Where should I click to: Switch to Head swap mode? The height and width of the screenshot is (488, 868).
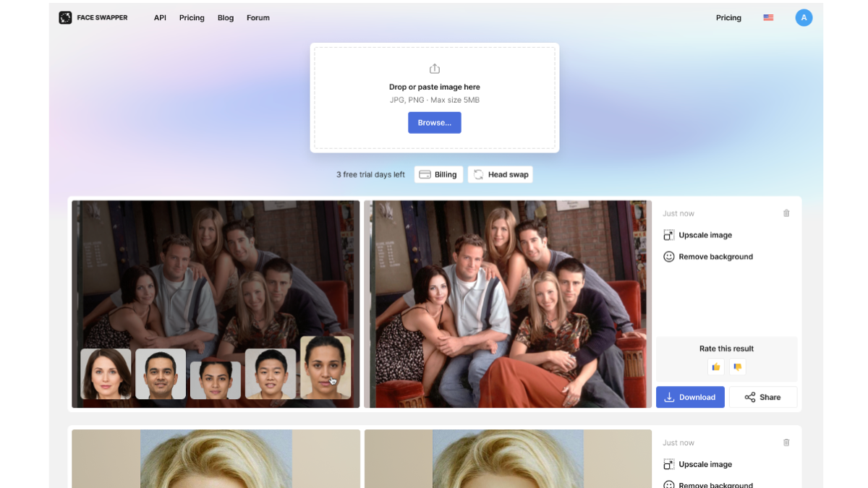[501, 174]
